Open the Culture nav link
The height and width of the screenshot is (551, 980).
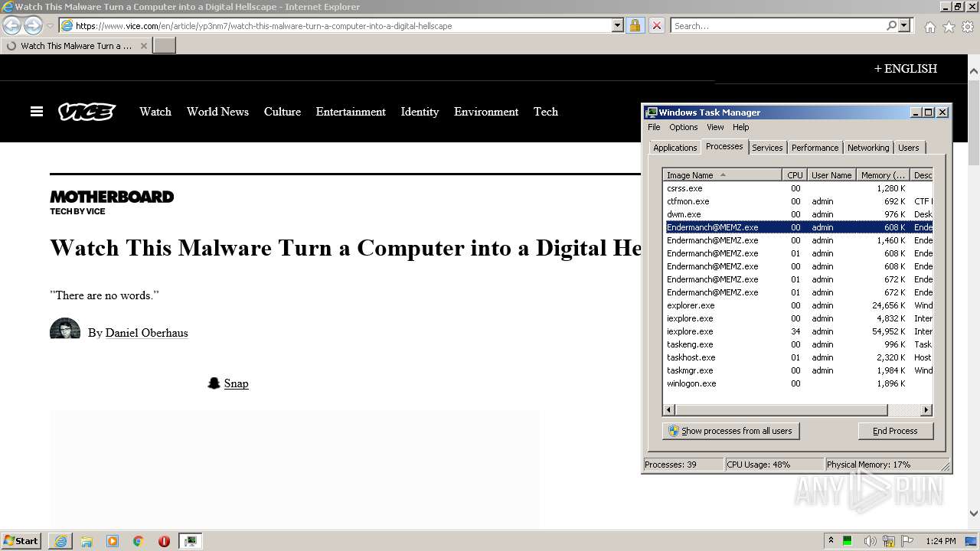[283, 112]
